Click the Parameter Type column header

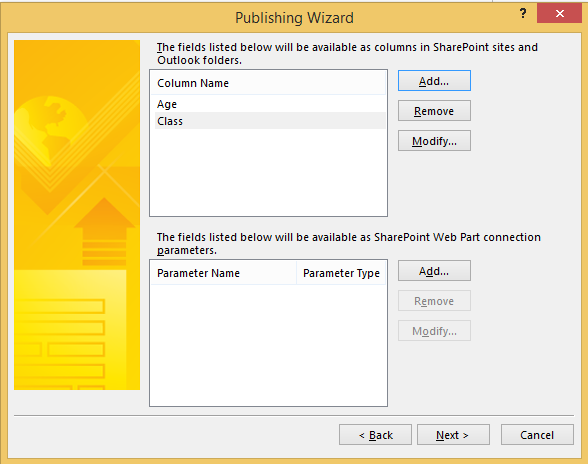pos(341,273)
